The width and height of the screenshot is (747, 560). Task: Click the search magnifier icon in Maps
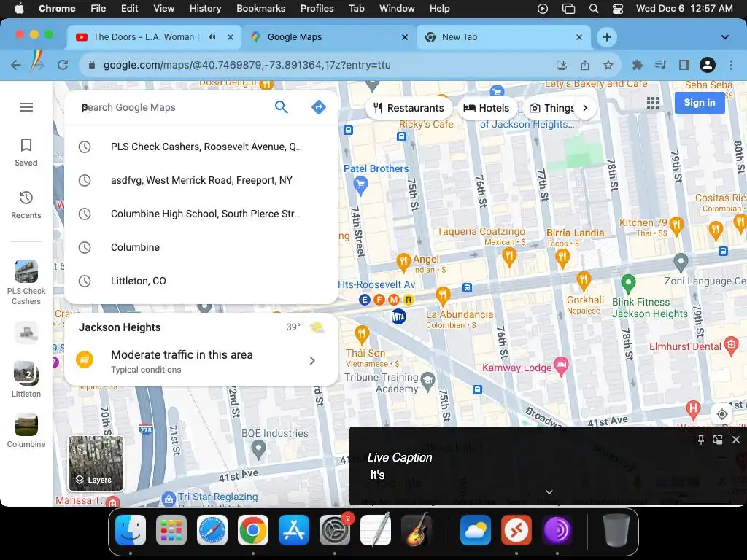282,107
